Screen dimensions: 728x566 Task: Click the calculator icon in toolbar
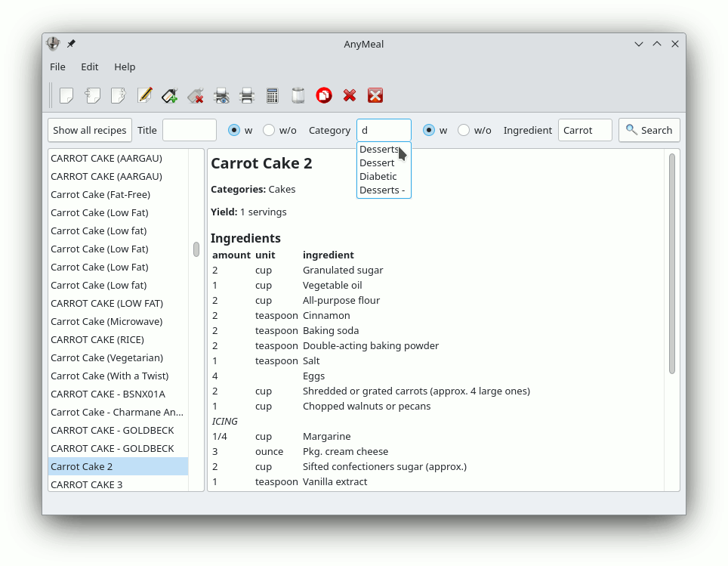click(273, 95)
